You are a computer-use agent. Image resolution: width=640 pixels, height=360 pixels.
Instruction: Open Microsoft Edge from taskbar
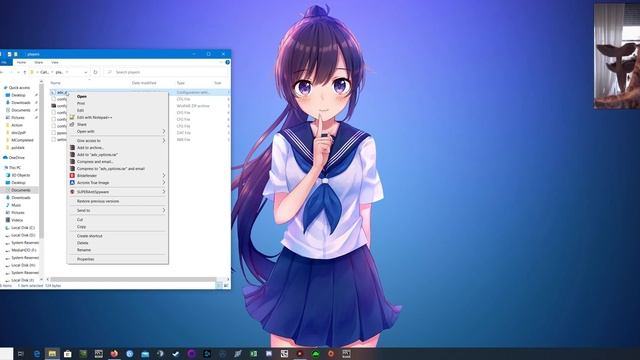[37, 354]
